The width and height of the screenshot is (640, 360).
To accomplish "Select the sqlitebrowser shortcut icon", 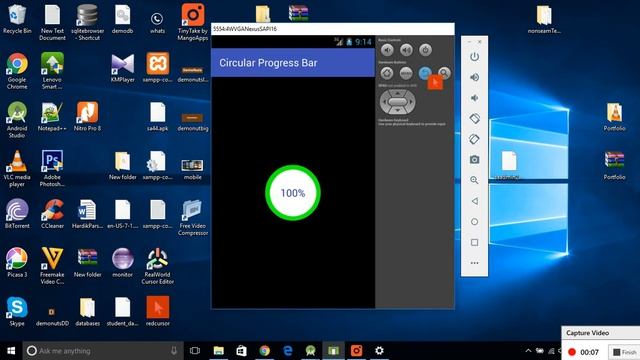I will (87, 22).
